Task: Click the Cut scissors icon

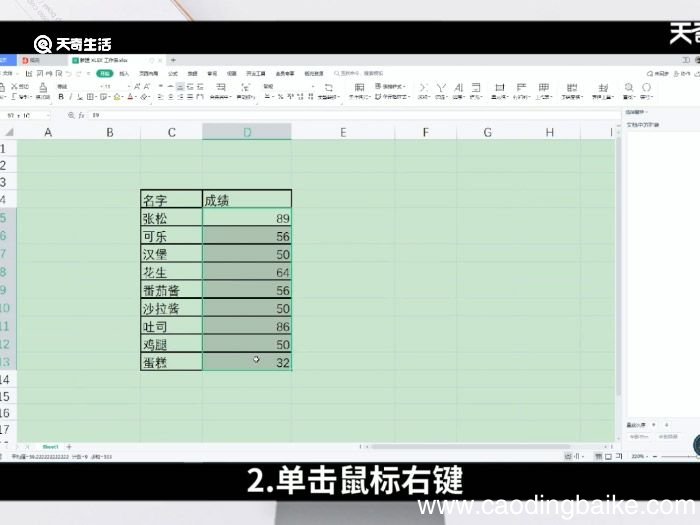Action: click(15, 87)
